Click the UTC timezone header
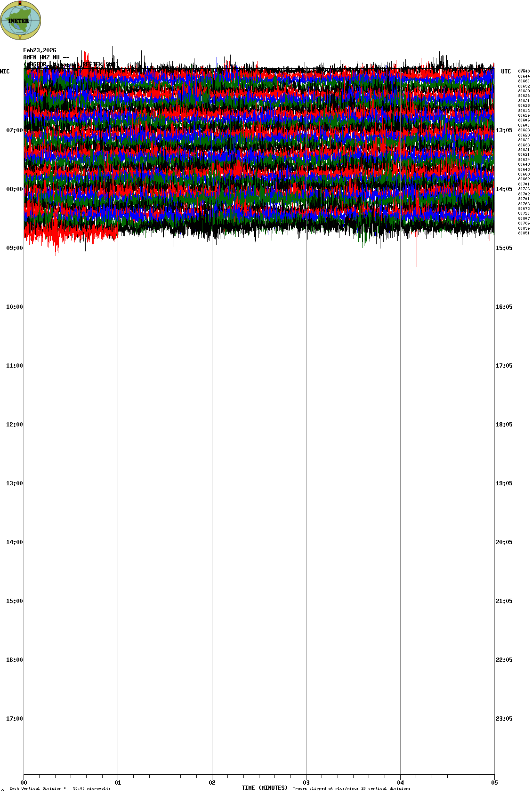 tap(506, 72)
